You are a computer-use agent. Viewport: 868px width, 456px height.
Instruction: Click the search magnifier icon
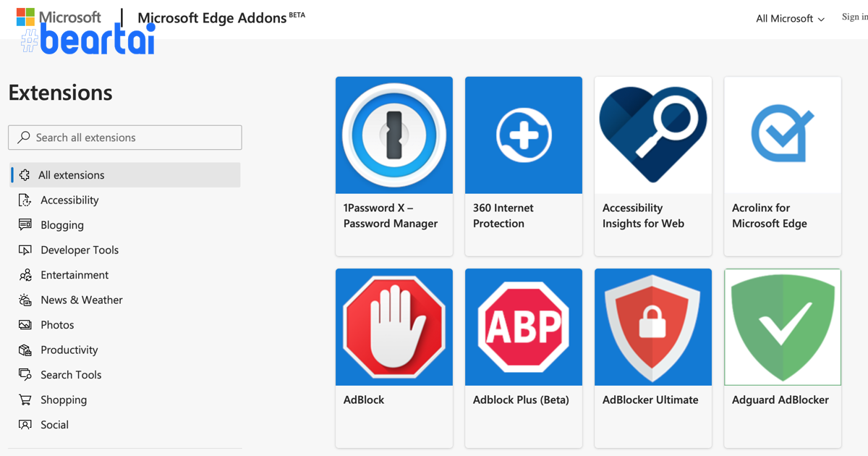[x=25, y=137]
